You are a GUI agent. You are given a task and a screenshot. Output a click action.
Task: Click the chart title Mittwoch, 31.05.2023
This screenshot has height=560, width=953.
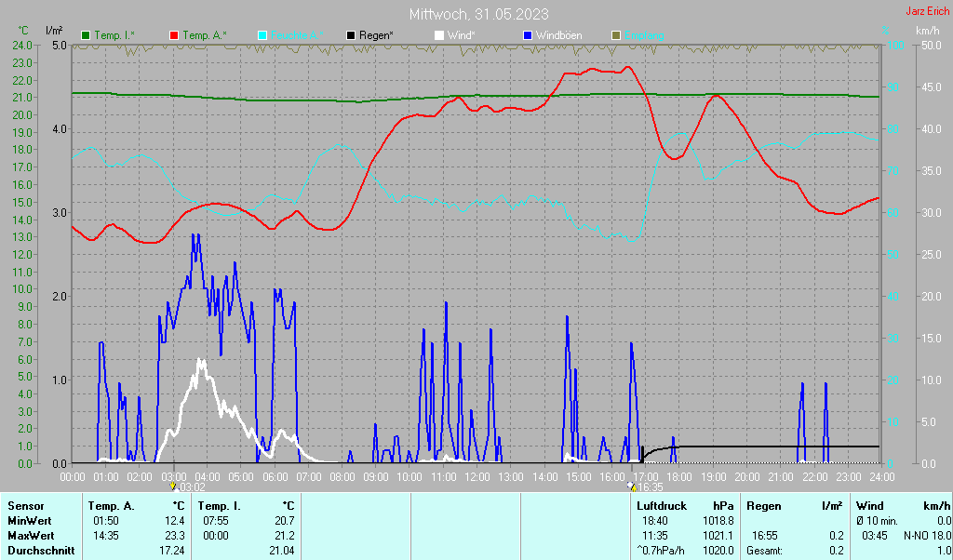478,14
